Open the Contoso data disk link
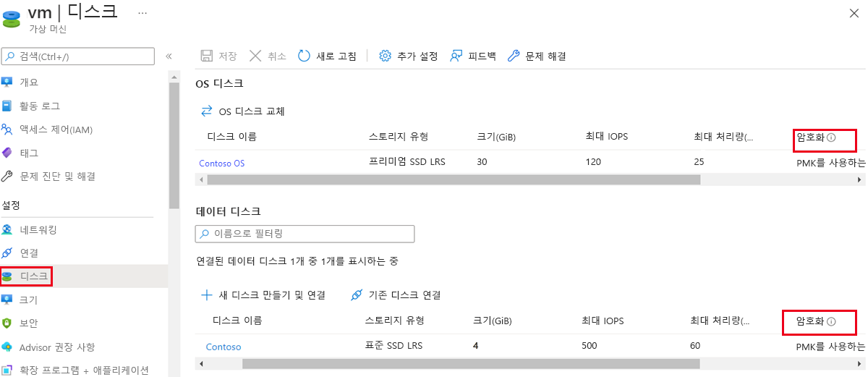This screenshot has height=377, width=868. [224, 347]
